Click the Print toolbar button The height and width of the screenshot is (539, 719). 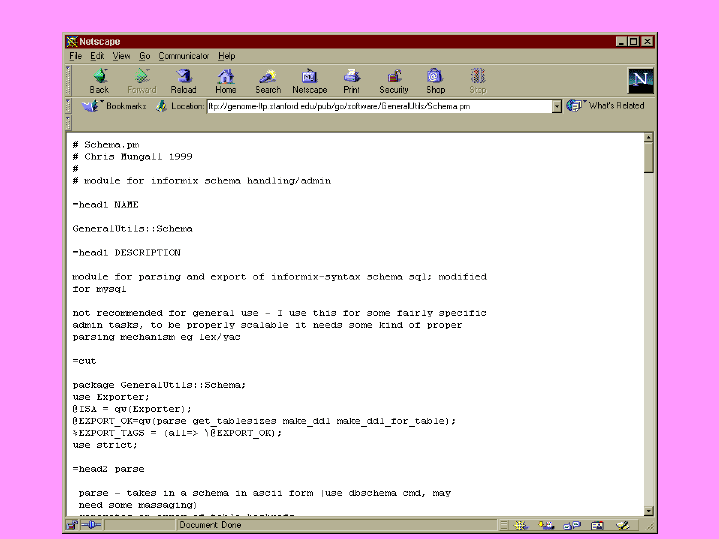pyautogui.click(x=352, y=80)
